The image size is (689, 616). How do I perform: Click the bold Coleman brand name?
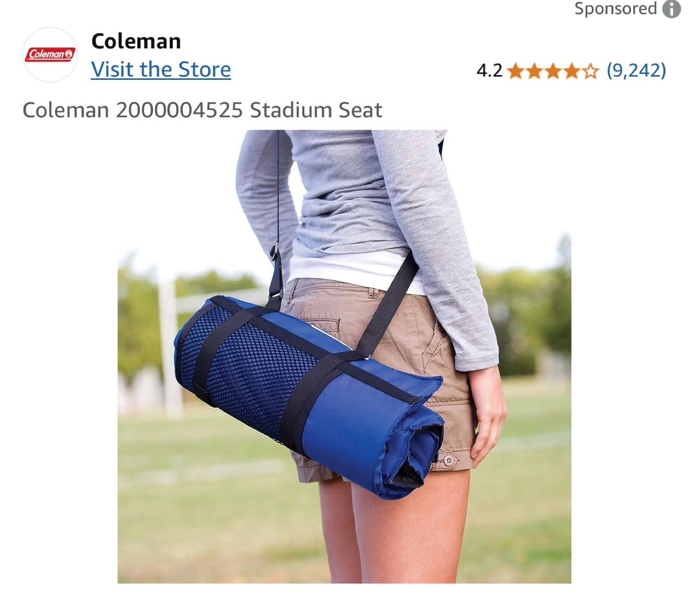(x=136, y=41)
